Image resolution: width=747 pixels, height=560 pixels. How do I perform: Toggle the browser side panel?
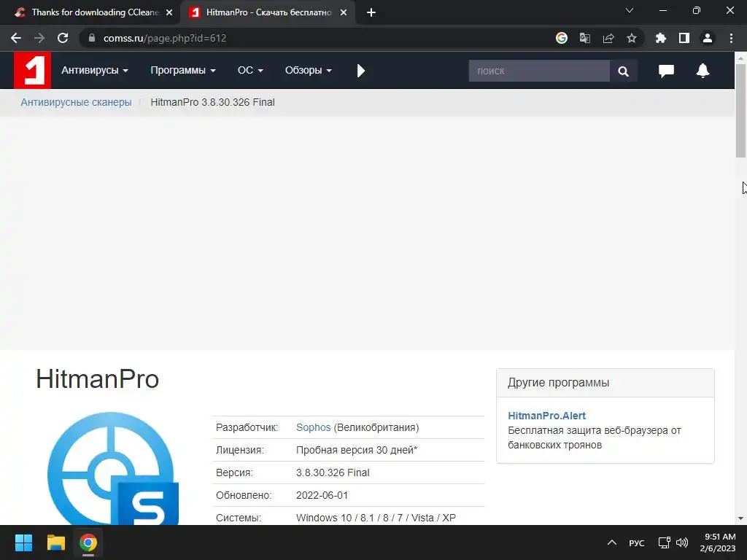(x=684, y=38)
